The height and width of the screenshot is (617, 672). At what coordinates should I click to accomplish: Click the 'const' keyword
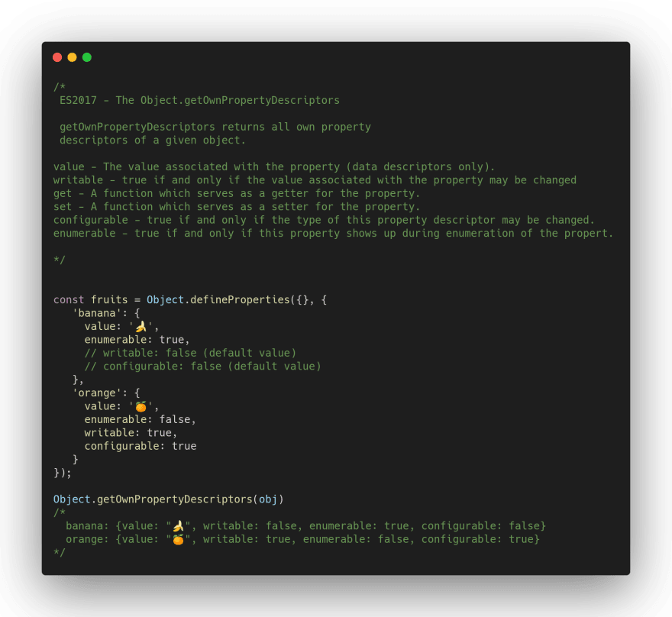coord(69,300)
